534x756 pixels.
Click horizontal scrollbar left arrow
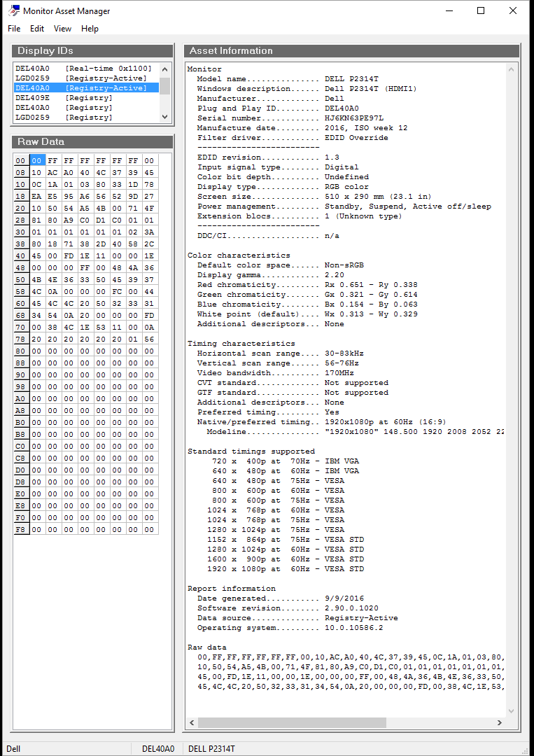(x=192, y=722)
